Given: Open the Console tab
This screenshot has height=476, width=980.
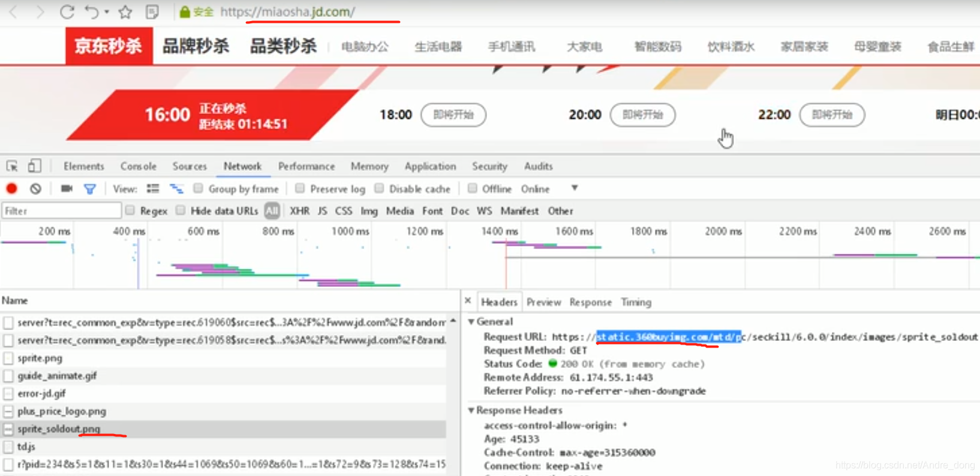Looking at the screenshot, I should [x=138, y=166].
